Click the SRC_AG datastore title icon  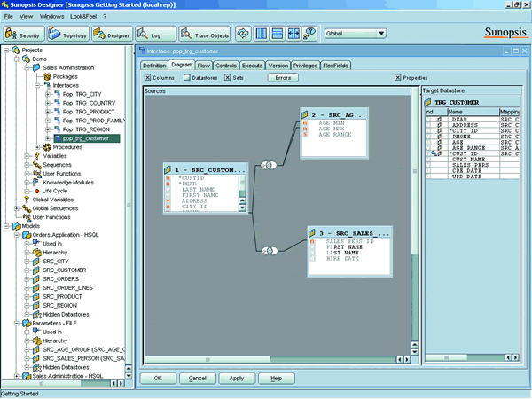coord(305,114)
